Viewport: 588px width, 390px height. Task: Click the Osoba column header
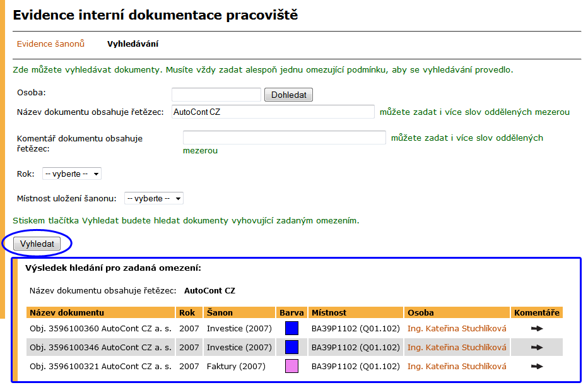457,312
